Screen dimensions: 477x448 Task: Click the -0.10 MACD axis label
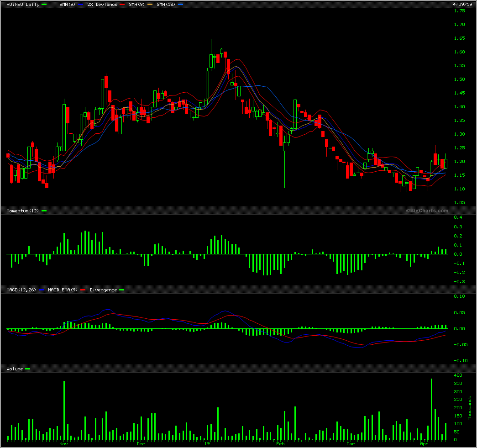click(460, 360)
